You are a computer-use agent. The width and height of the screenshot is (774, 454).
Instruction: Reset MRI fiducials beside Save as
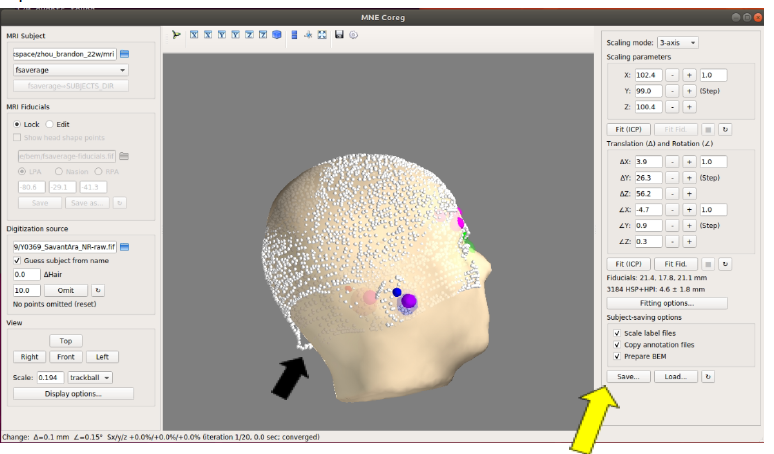pyautogui.click(x=119, y=203)
